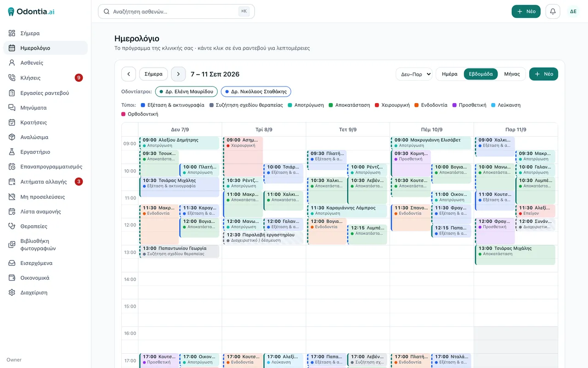Toggle dentist filter Δρ. Ελένη Μαυρίδου
Screen dimensions: 588x368
tap(186, 92)
